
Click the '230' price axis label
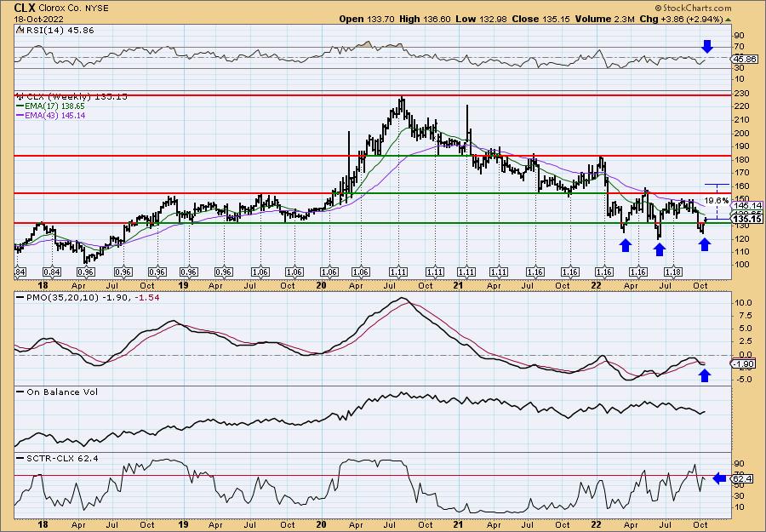[741, 94]
